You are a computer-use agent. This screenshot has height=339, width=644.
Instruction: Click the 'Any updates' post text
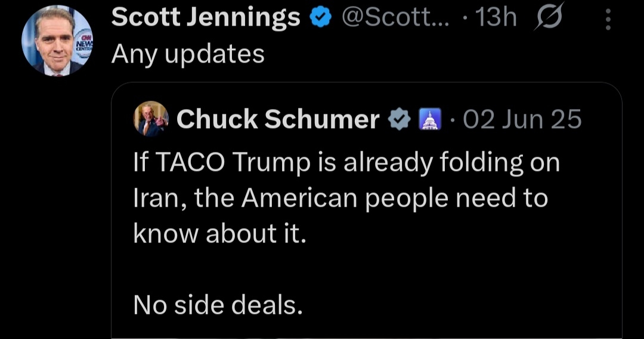click(x=188, y=54)
